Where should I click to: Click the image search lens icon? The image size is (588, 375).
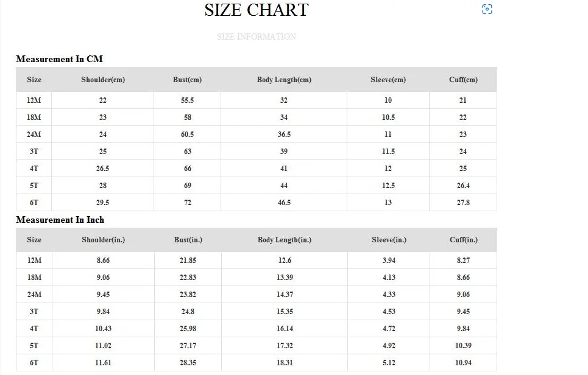pos(487,9)
